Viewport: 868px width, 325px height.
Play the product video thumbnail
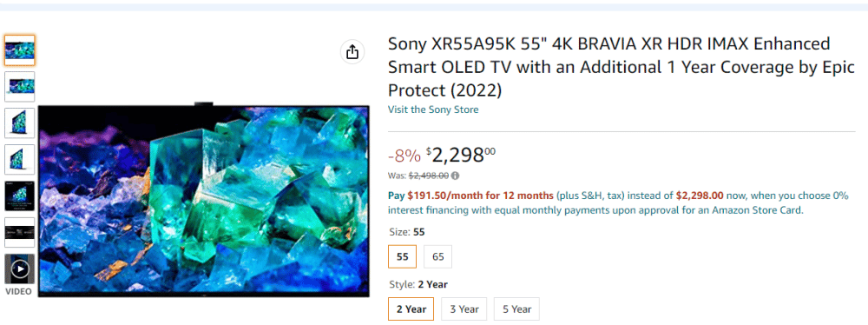click(20, 269)
